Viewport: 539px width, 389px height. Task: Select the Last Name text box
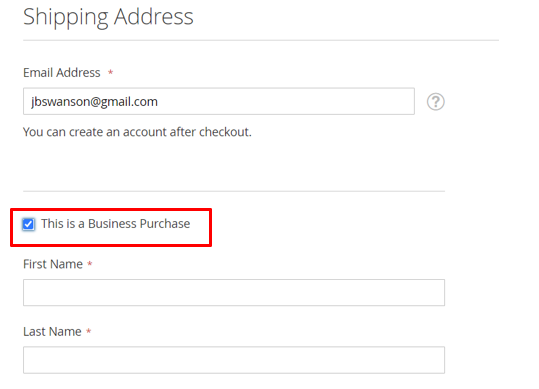(x=234, y=360)
